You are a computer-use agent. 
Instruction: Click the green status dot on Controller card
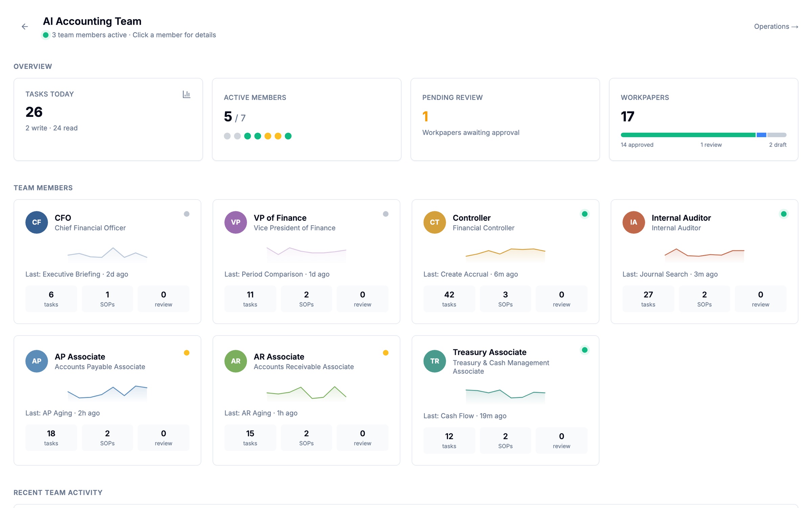(x=584, y=214)
